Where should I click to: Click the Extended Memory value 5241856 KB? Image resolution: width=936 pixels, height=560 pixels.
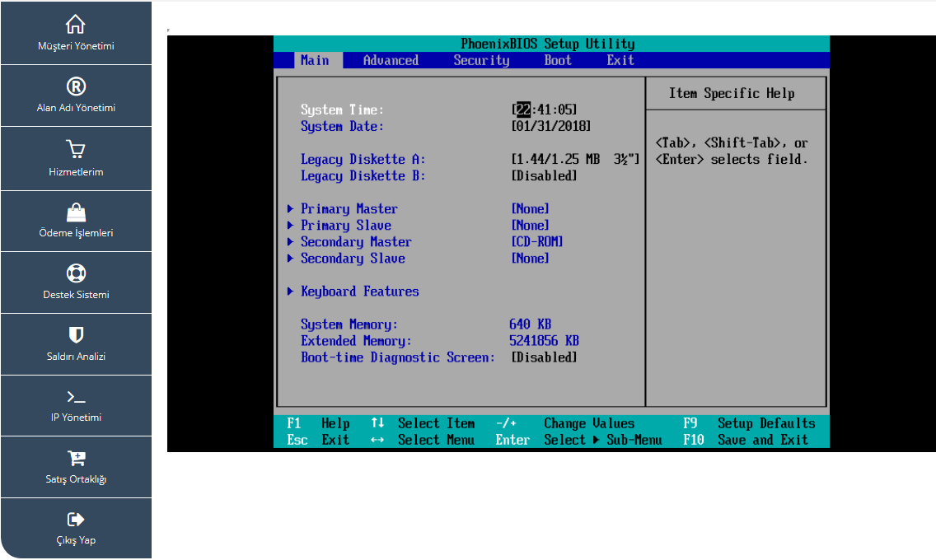point(544,341)
